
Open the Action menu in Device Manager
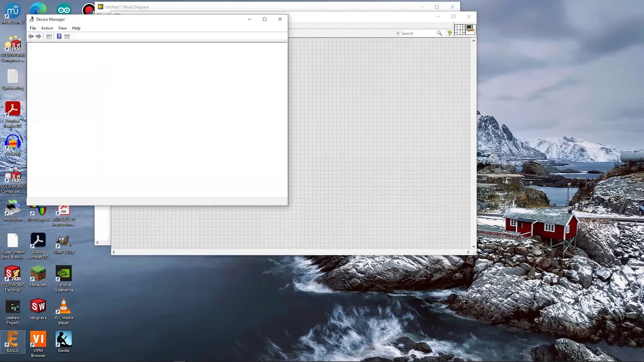tap(47, 28)
